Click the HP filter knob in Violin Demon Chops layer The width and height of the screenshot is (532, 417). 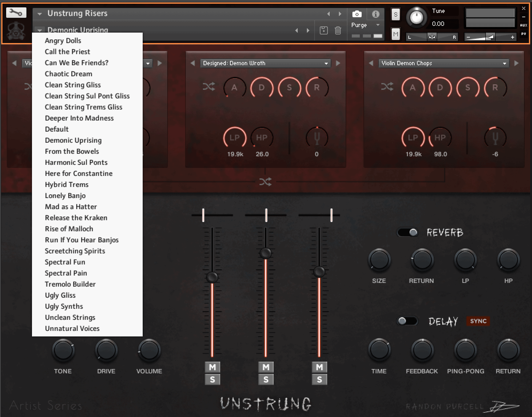tap(440, 137)
